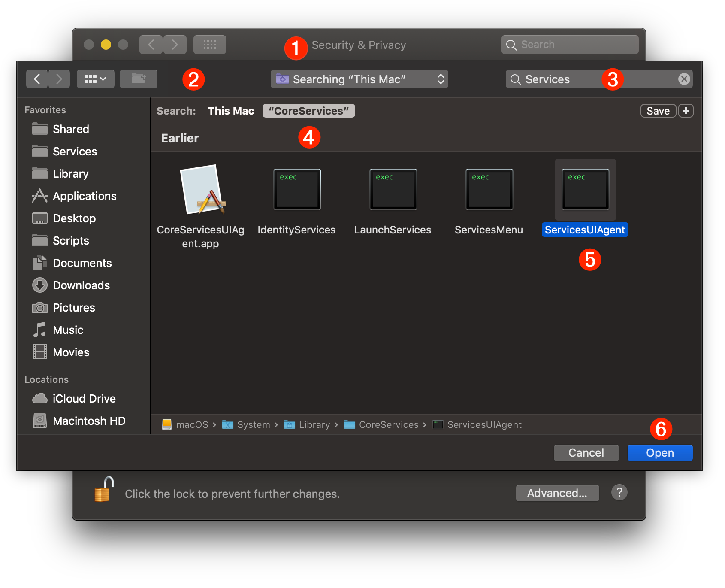Select the LaunchServices executable

(x=393, y=189)
